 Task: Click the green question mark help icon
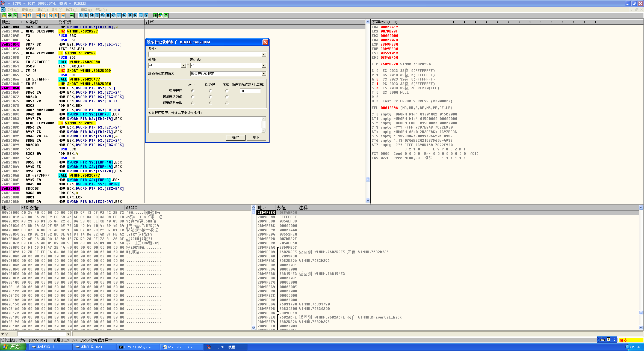[x=166, y=16]
